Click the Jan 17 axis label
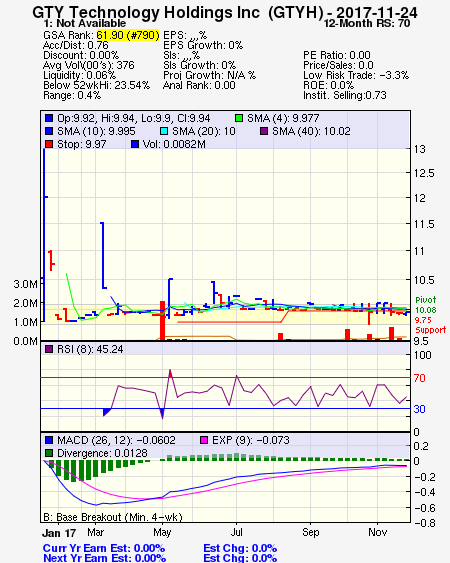This screenshot has height=563, width=450. pos(59,533)
